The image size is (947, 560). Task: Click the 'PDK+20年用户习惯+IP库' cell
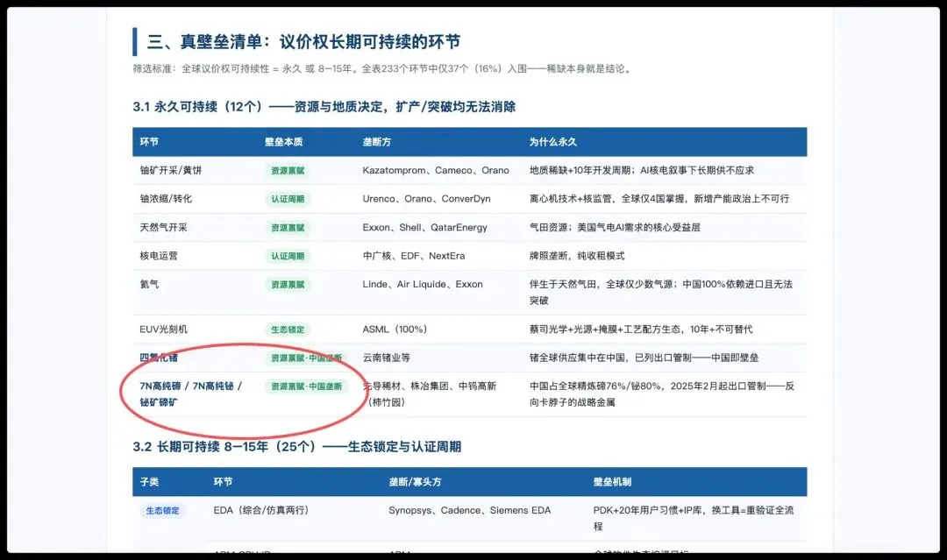694,518
